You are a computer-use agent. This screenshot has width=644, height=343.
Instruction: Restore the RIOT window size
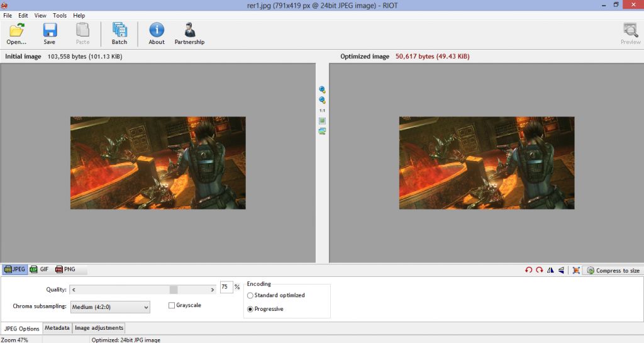[x=616, y=5]
